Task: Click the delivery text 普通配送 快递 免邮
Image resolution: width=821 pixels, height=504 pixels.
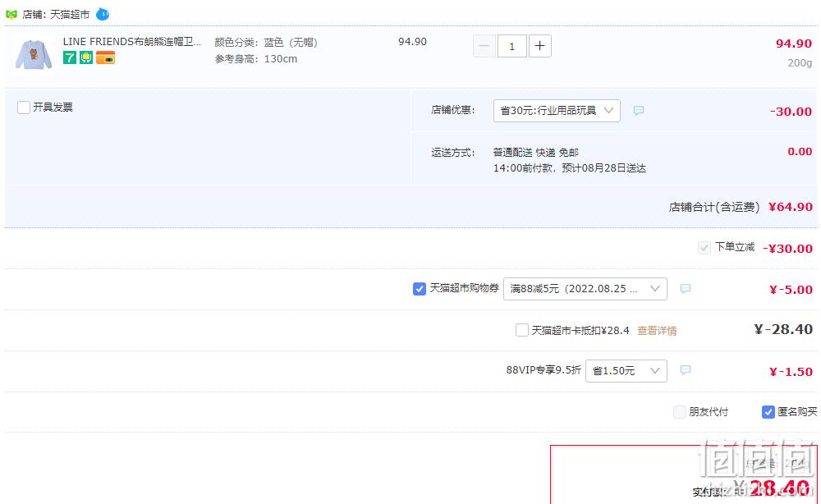Action: 535,153
